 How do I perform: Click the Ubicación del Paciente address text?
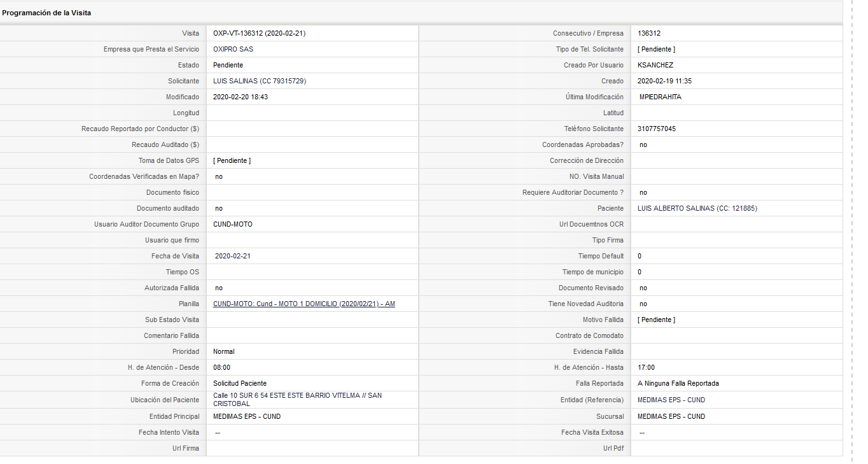297,400
